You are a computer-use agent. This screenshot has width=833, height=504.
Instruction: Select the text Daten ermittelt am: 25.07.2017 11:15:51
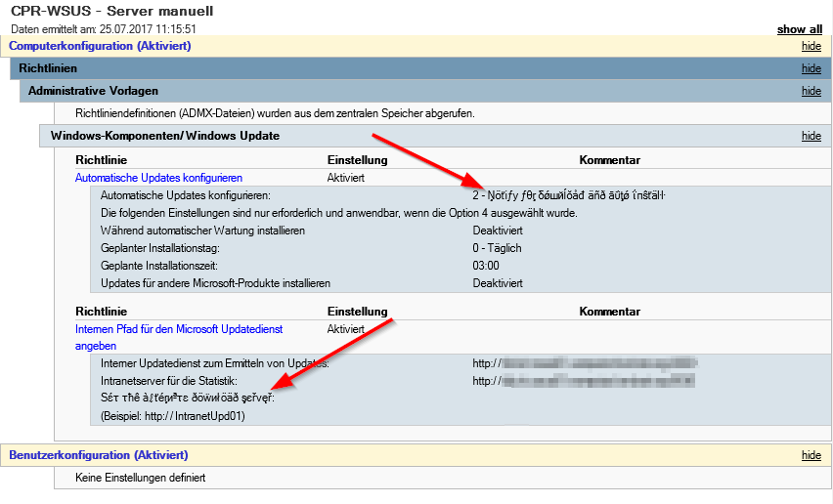[x=104, y=29]
